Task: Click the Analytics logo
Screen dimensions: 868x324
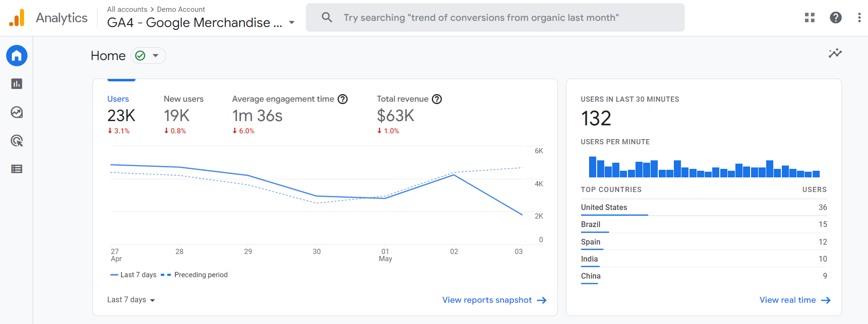Action: pyautogui.click(x=17, y=18)
